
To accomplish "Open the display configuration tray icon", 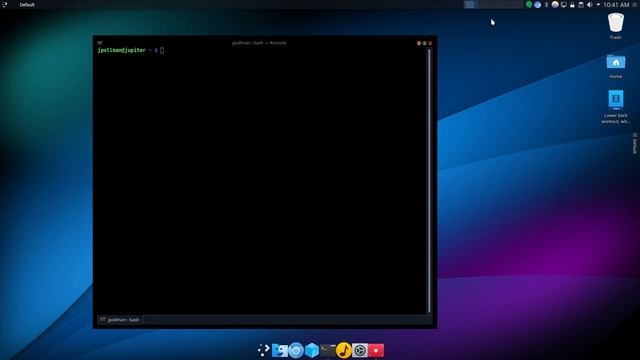I will point(564,4).
